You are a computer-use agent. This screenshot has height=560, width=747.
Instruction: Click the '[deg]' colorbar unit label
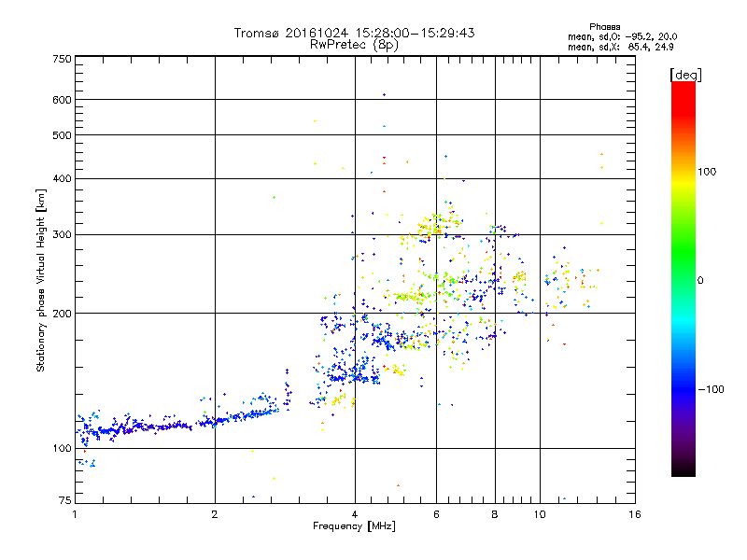click(x=685, y=75)
